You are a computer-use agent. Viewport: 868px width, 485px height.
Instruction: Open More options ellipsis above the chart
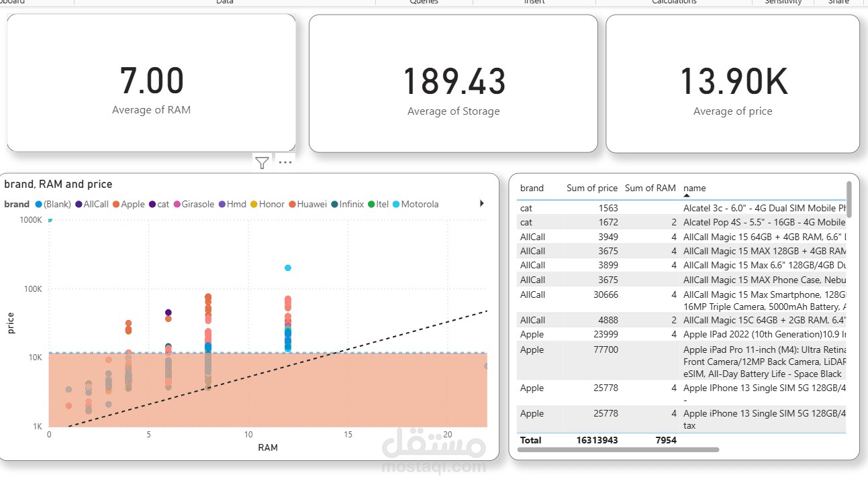tap(285, 162)
